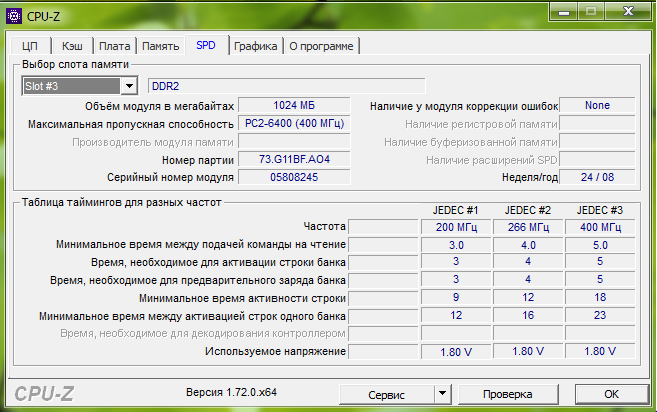
Task: Click the JEDEC #1 column header
Action: [x=456, y=210]
